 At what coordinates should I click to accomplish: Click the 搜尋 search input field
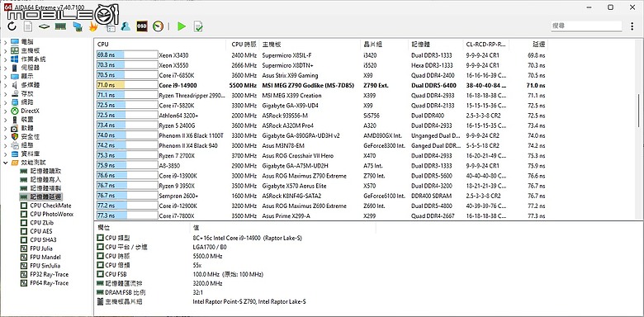click(x=586, y=26)
